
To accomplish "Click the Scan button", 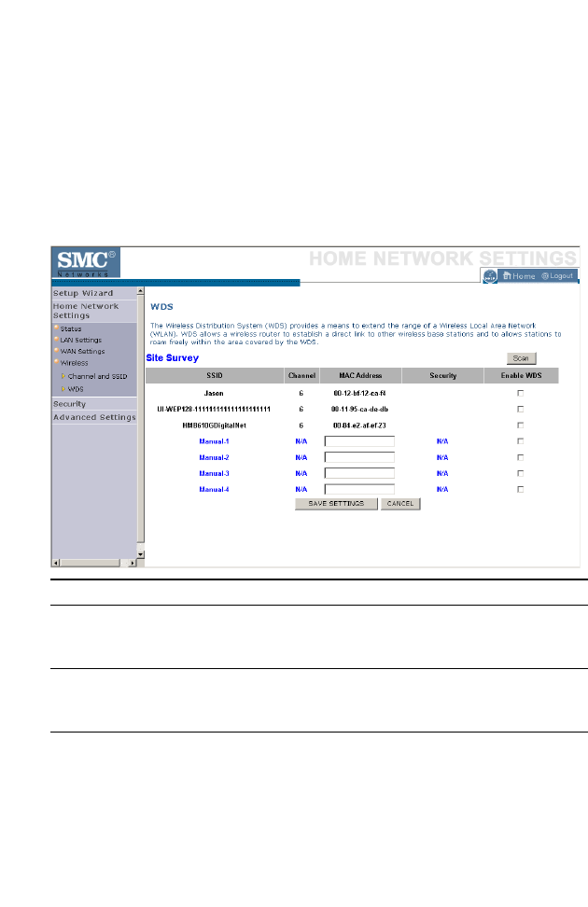I will coord(521,358).
